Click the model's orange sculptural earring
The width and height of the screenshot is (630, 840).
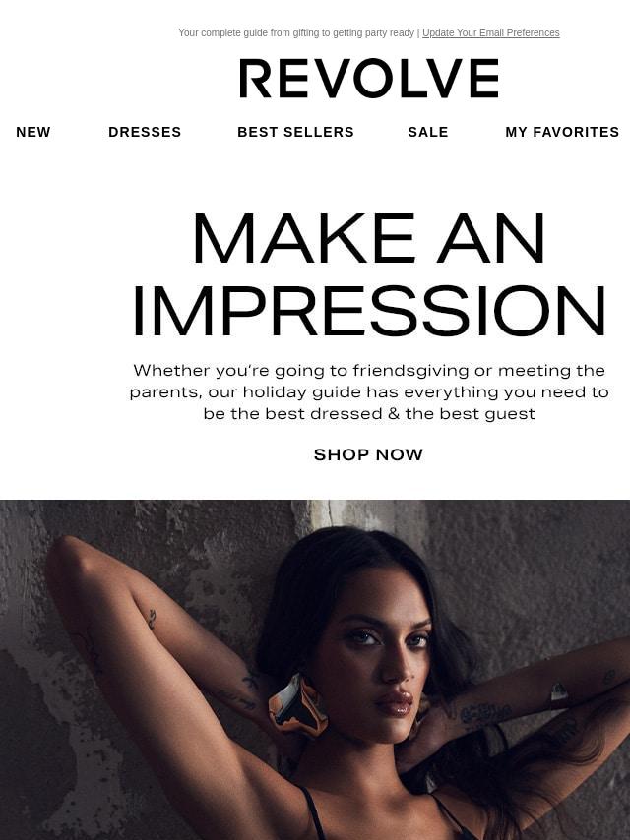[298, 705]
